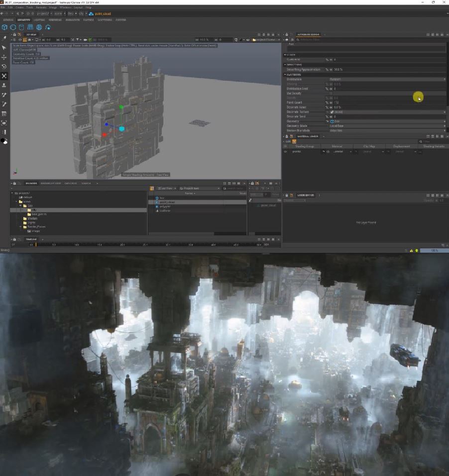Click the Name column header in the Browser
Image resolution: width=449 pixels, height=476 pixels.
click(190, 193)
